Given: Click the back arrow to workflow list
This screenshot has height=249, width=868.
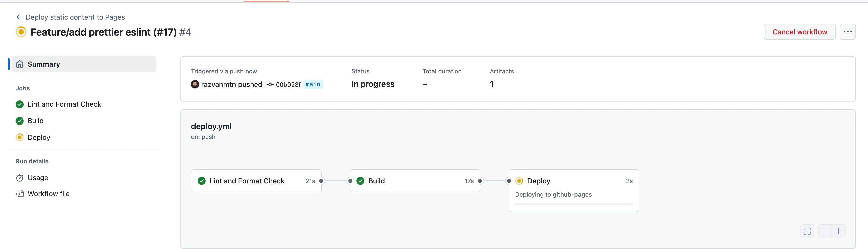Looking at the screenshot, I should (x=19, y=17).
